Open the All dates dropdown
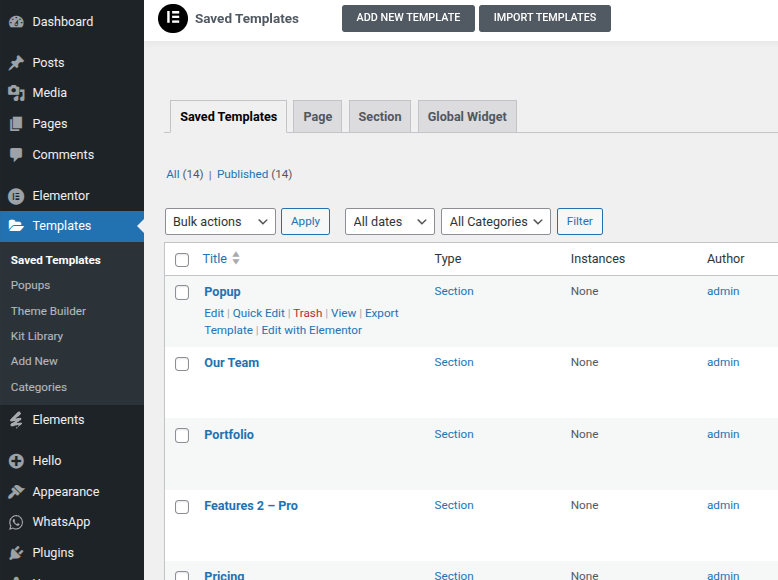Image resolution: width=778 pixels, height=580 pixels. pos(390,221)
